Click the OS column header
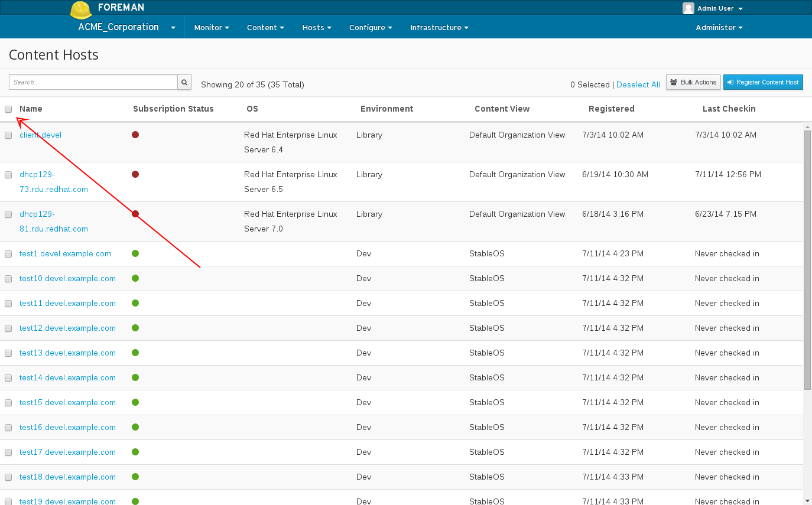This screenshot has width=812, height=505. [x=252, y=109]
